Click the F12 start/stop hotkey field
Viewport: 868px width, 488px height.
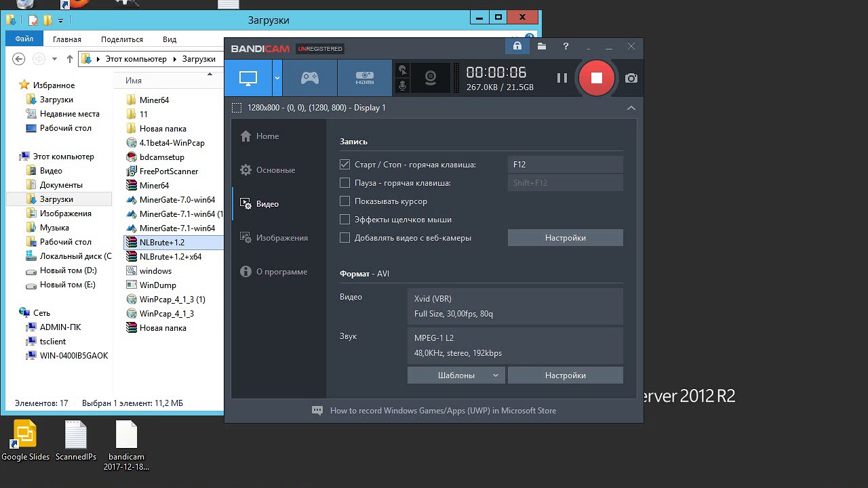point(566,165)
